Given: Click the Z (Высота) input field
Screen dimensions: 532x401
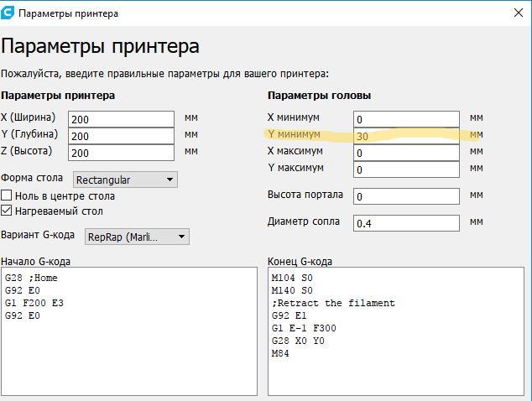Looking at the screenshot, I should tap(121, 153).
